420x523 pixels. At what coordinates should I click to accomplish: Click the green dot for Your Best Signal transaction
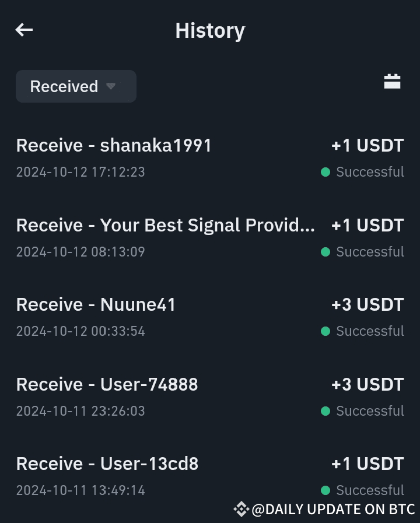click(325, 252)
